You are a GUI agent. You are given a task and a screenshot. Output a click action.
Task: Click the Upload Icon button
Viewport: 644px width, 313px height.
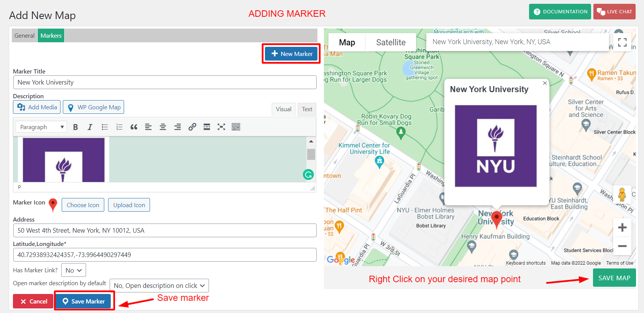[129, 205]
